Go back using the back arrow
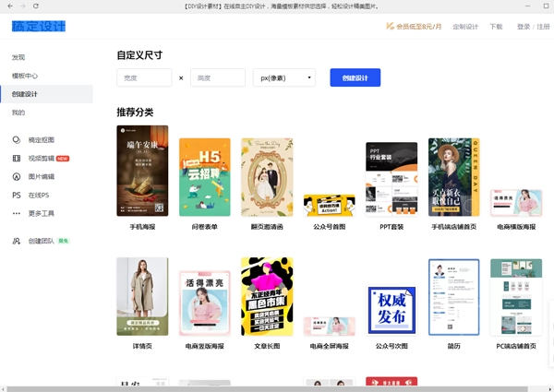 [10, 6]
